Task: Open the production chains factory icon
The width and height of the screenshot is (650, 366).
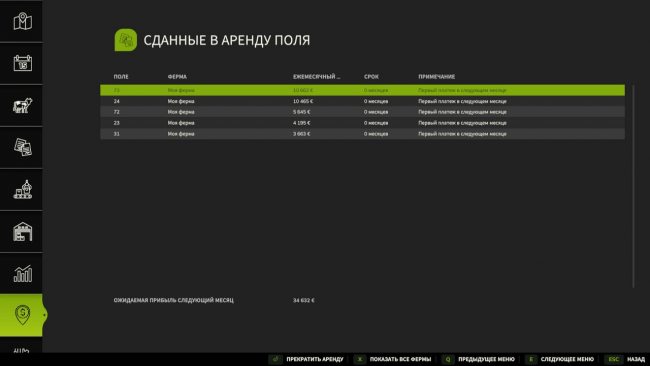Action: point(22,189)
